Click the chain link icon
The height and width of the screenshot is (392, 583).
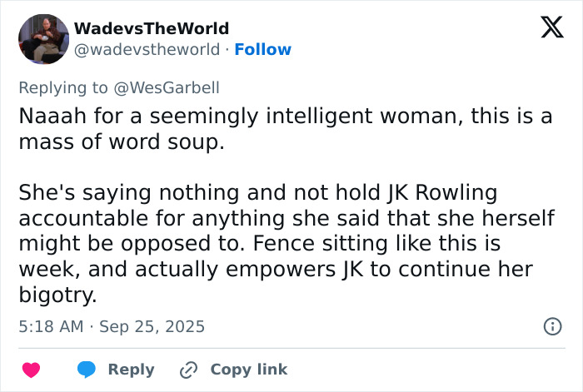188,370
